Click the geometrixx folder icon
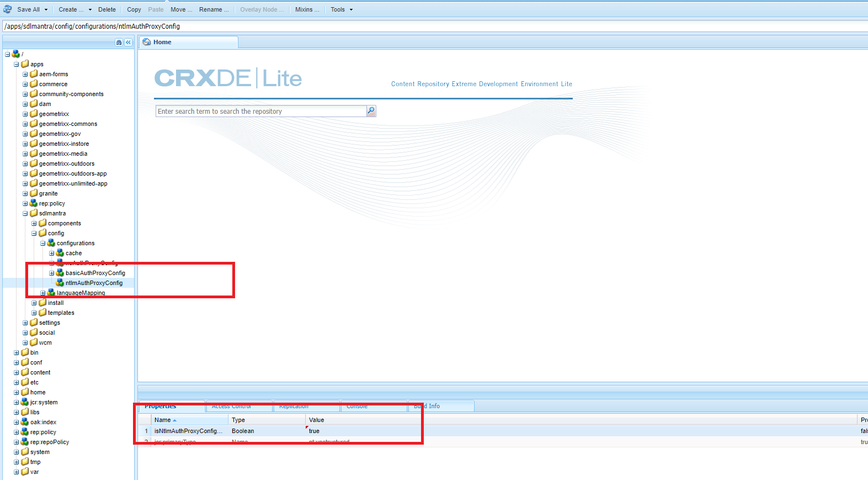 [34, 114]
